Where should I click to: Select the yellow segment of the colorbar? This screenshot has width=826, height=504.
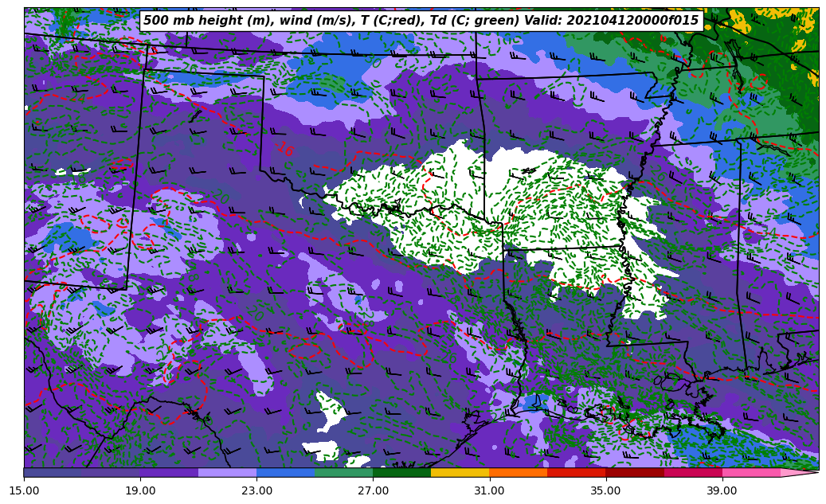pyautogui.click(x=460, y=472)
